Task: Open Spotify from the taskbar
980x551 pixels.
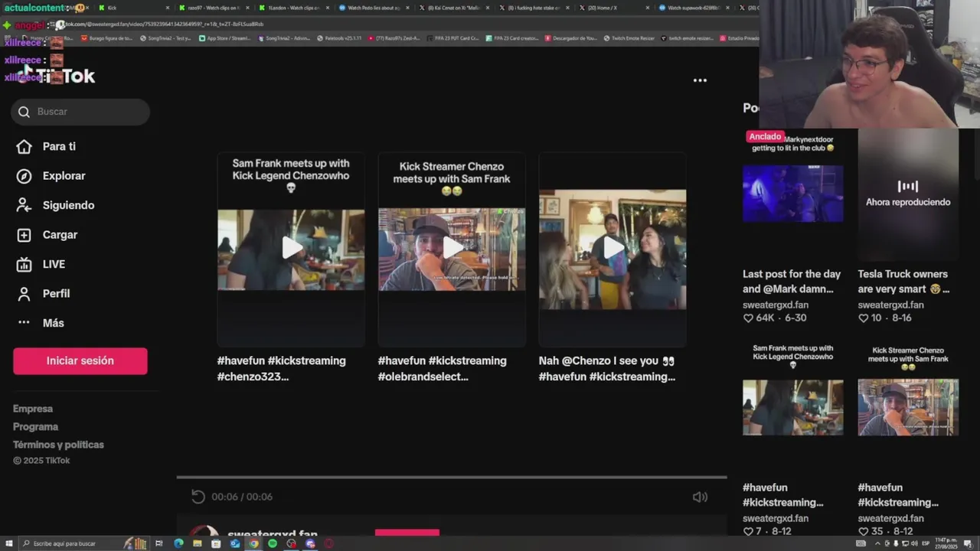Action: (273, 543)
